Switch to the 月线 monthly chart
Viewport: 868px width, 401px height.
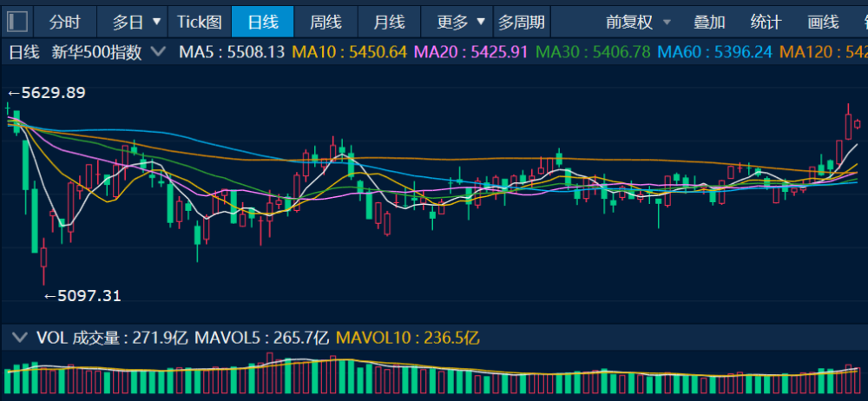tap(389, 22)
